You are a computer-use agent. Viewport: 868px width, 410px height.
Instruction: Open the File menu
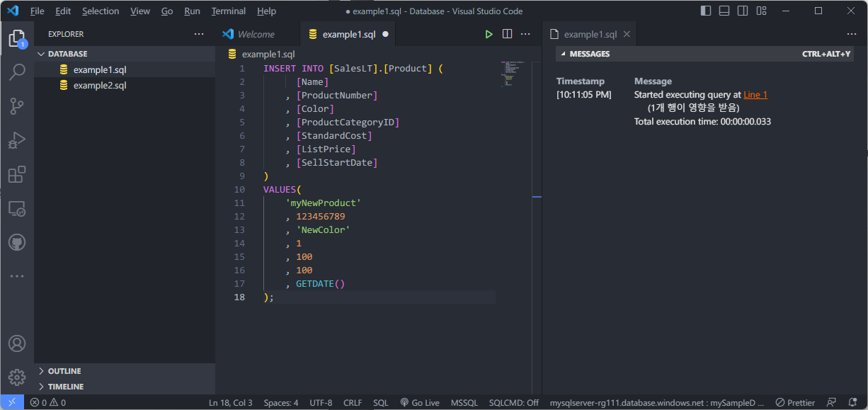pyautogui.click(x=37, y=11)
